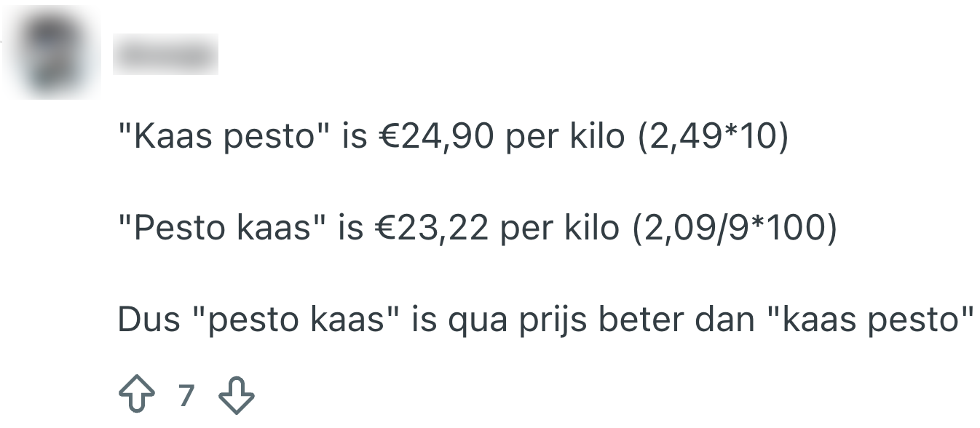The image size is (980, 428).
Task: Click the word "Dus"
Action: click(146, 320)
